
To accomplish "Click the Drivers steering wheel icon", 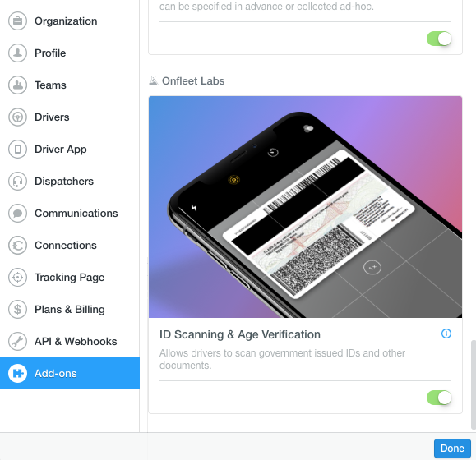I will (x=17, y=117).
